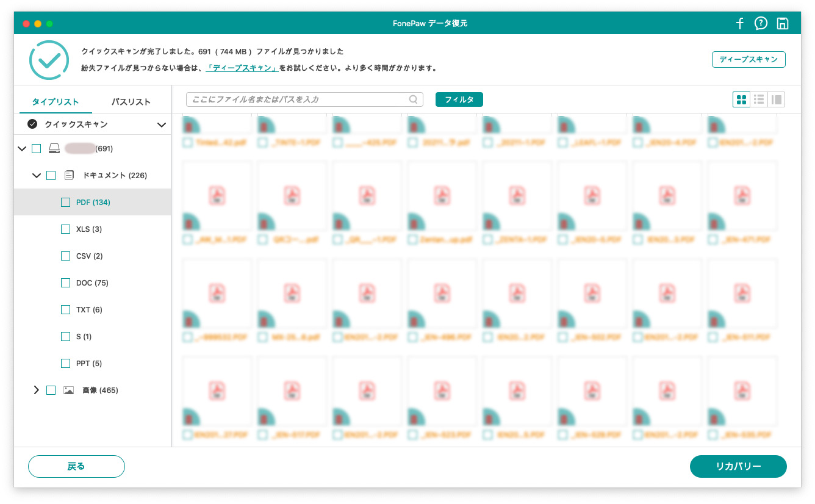
Task: Open the help question mark icon
Action: (761, 24)
